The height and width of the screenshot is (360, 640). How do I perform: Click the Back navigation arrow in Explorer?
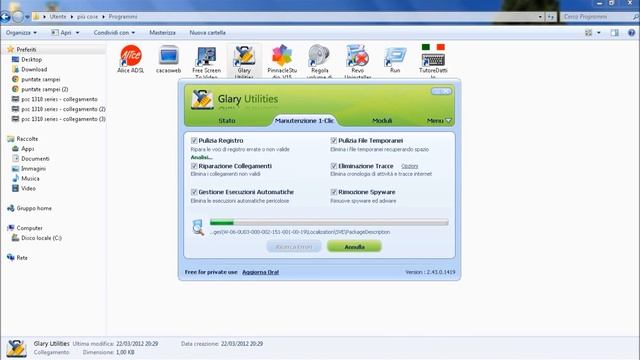click(5, 17)
